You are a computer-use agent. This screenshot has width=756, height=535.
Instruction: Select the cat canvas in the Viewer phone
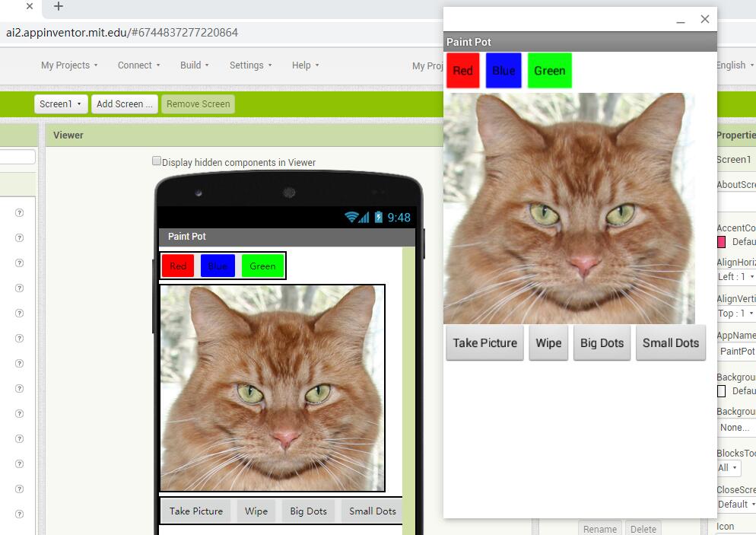click(x=272, y=388)
